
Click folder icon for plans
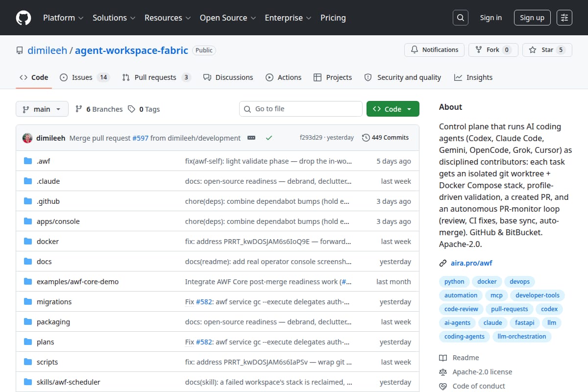(x=28, y=342)
